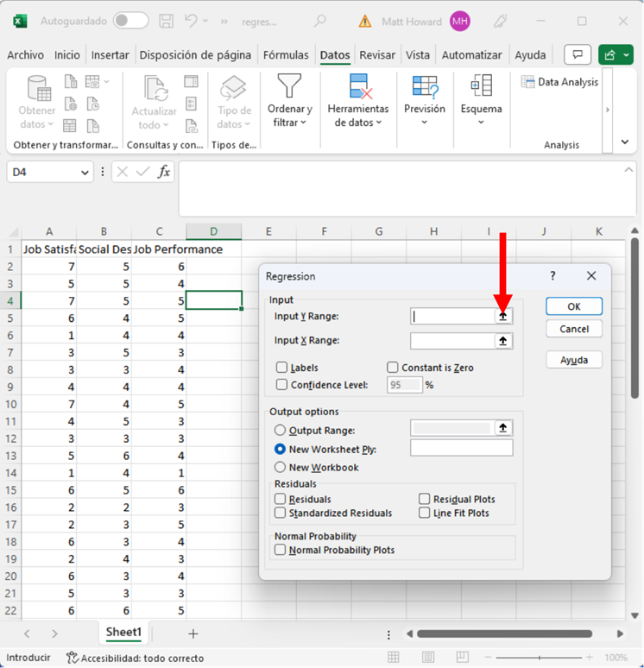Click the Insert Function fx icon

[164, 172]
